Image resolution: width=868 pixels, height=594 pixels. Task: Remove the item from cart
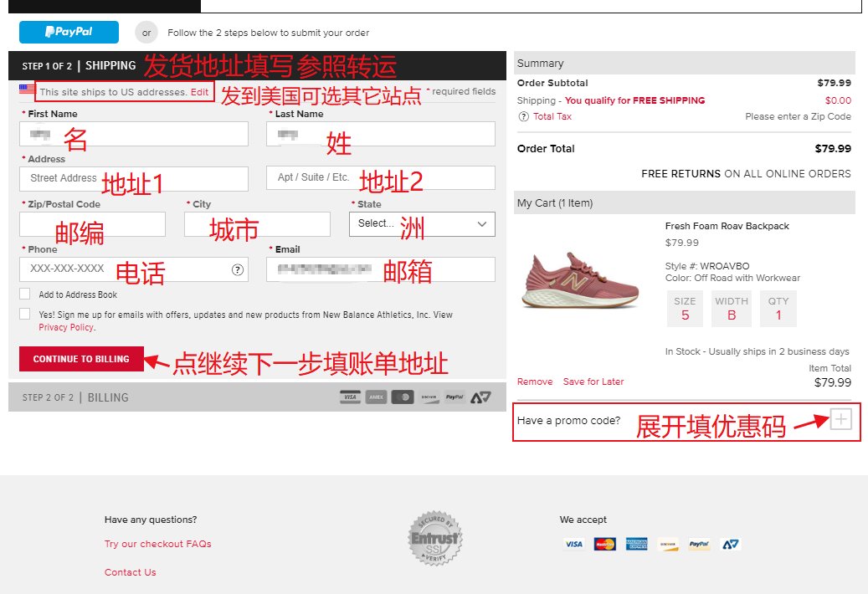click(535, 381)
